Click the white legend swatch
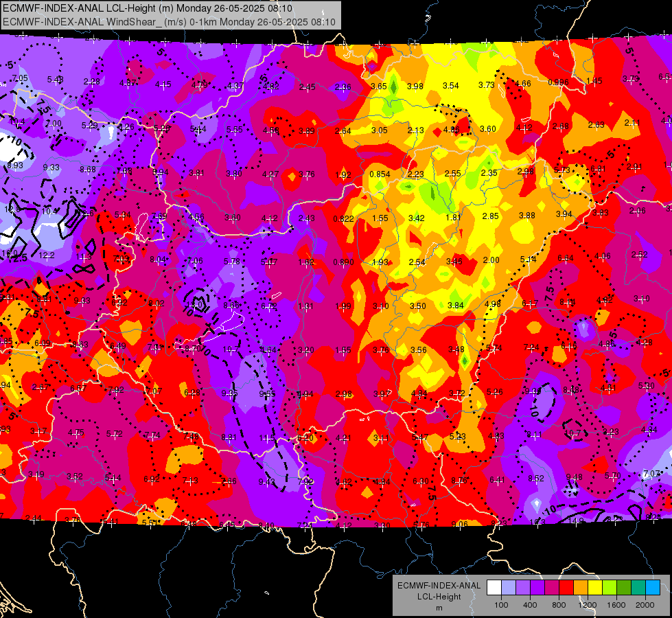Image resolution: width=672 pixels, height=618 pixels. 494,588
